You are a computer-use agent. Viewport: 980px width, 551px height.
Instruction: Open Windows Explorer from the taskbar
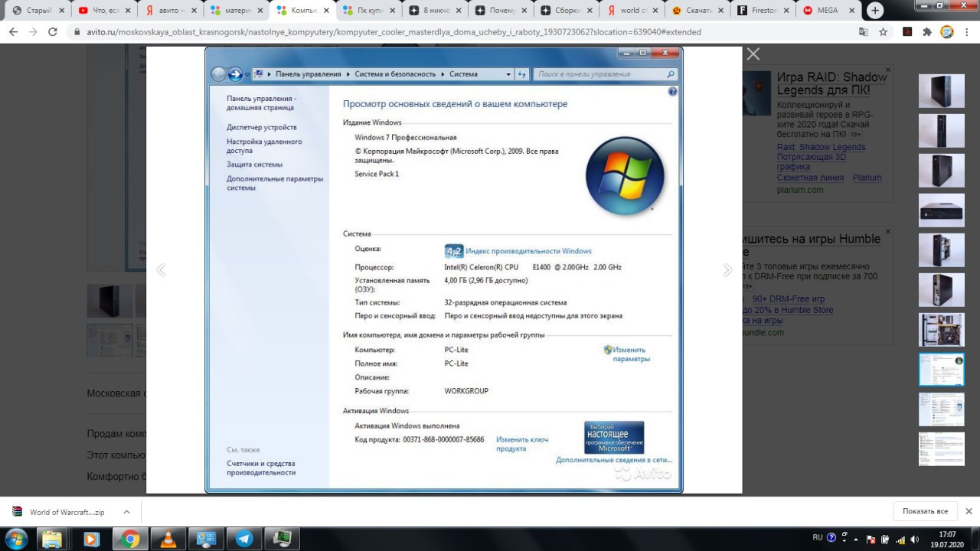point(52,539)
